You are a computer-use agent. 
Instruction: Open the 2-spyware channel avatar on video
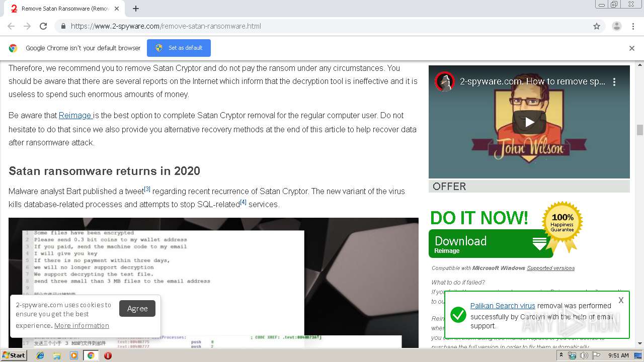[445, 81]
